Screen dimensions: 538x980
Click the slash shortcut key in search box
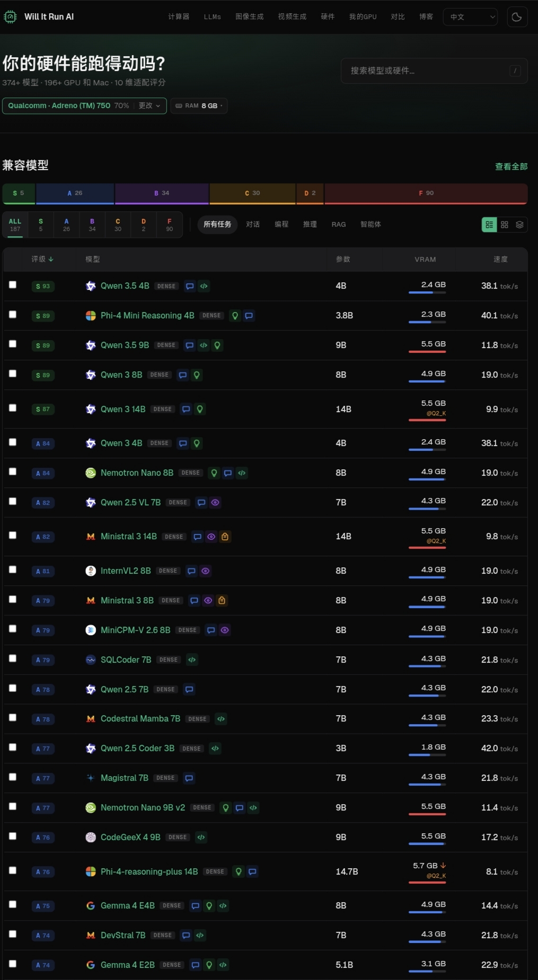coord(515,70)
